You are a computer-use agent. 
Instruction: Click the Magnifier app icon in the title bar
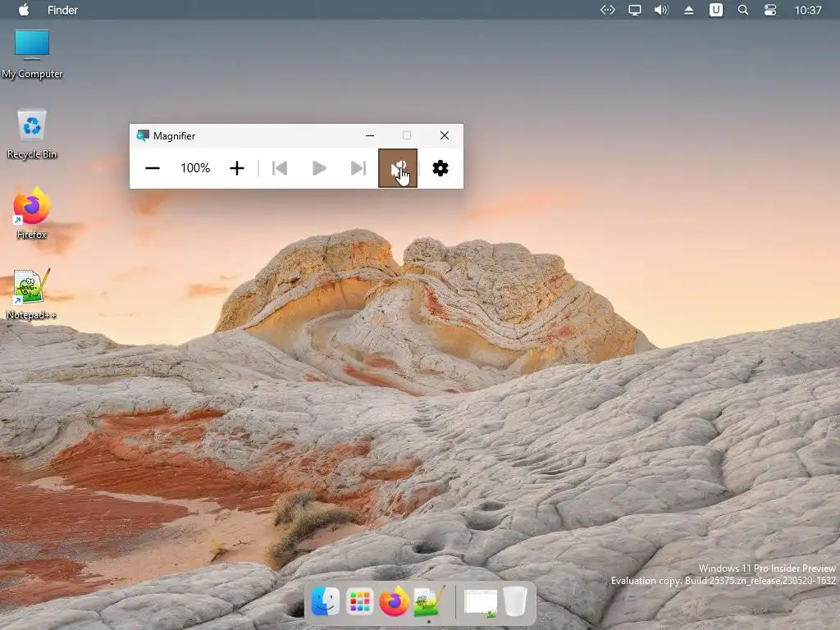(x=143, y=135)
